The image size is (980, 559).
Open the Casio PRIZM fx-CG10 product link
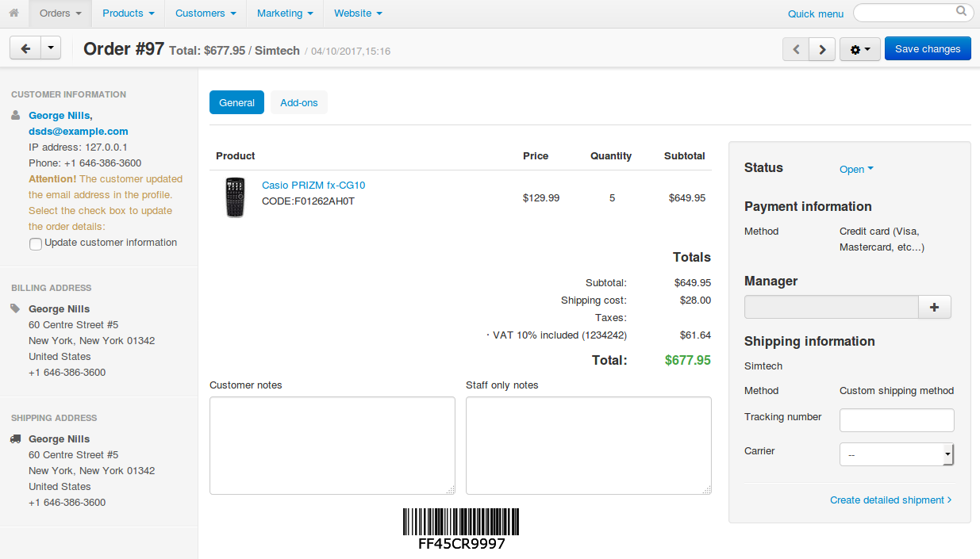[x=313, y=185]
